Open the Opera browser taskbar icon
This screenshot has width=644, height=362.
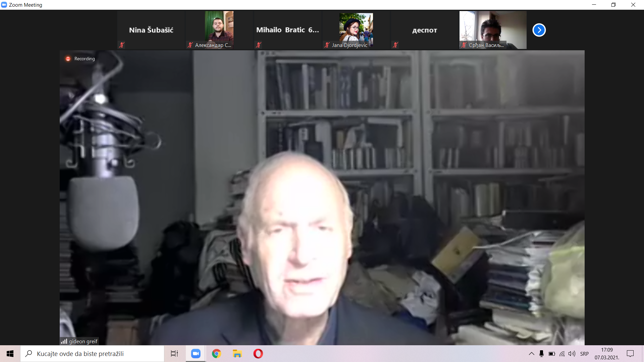(x=258, y=354)
